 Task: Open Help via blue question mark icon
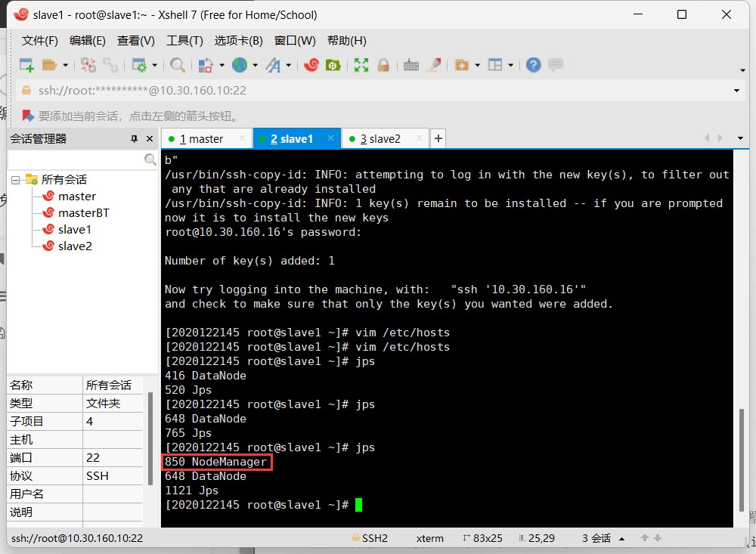(534, 66)
